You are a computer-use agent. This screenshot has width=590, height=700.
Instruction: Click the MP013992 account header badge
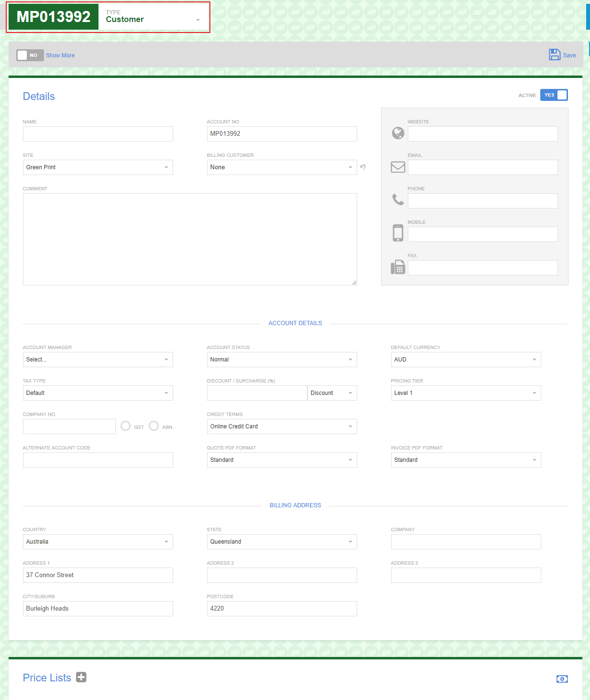(54, 17)
